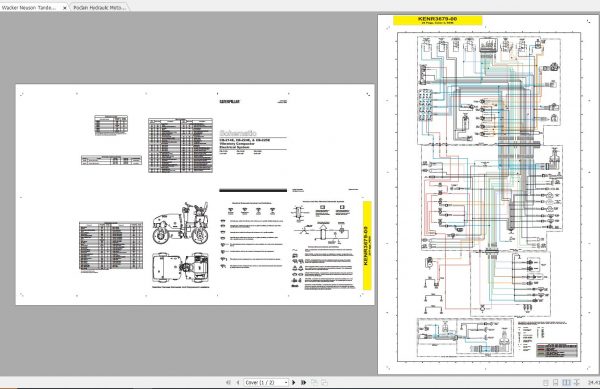Go to the next page
600x389 pixels.
coord(293,382)
